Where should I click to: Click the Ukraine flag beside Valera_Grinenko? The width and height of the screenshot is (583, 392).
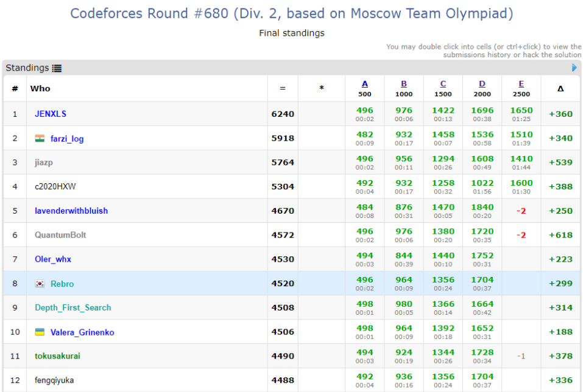coord(40,332)
